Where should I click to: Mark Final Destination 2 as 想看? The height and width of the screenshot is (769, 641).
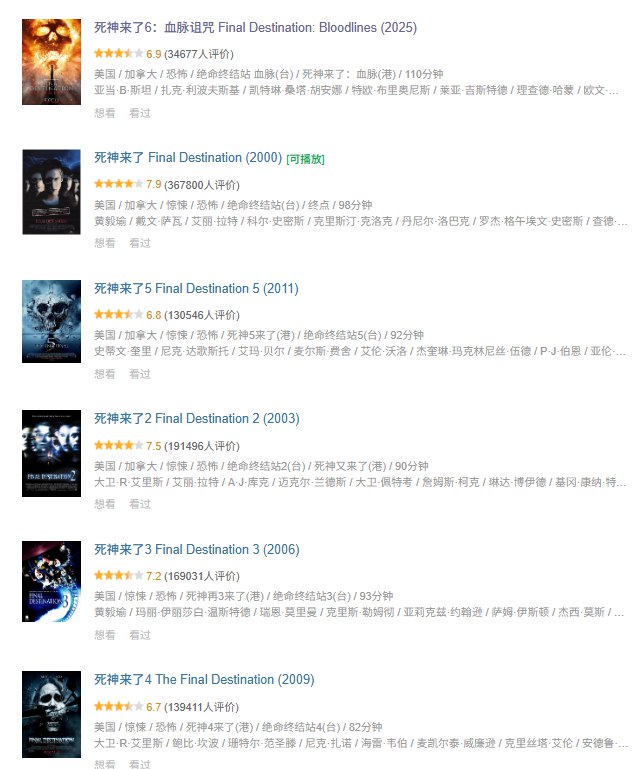pos(104,504)
